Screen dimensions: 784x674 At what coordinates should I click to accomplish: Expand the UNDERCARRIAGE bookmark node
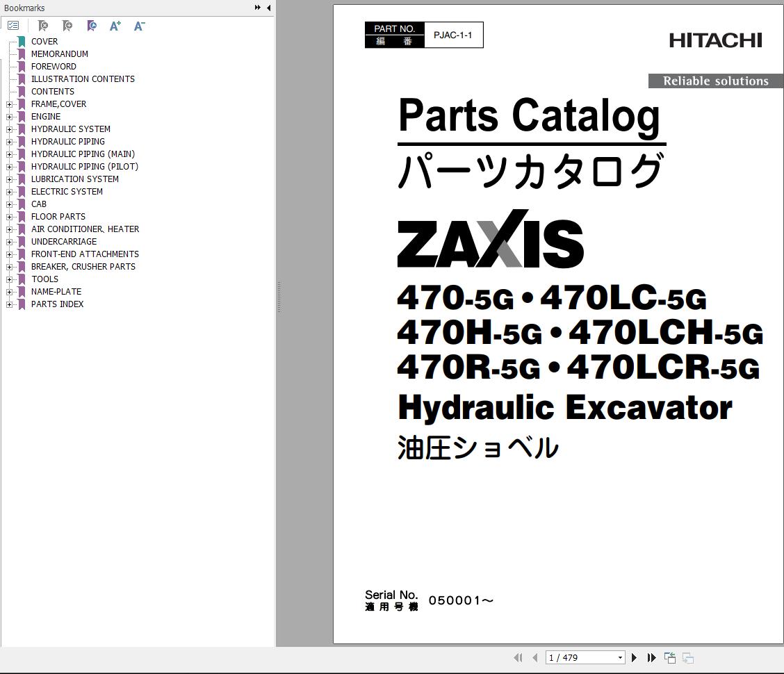9,242
